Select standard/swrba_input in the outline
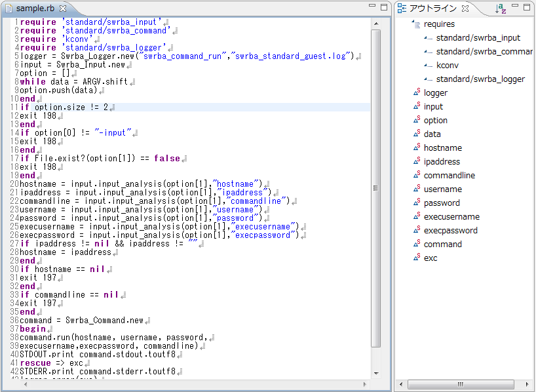This screenshot has width=536, height=392. point(478,38)
